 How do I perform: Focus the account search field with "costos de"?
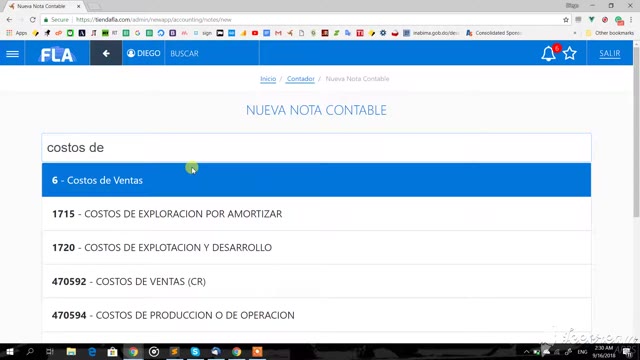pyautogui.click(x=316, y=148)
